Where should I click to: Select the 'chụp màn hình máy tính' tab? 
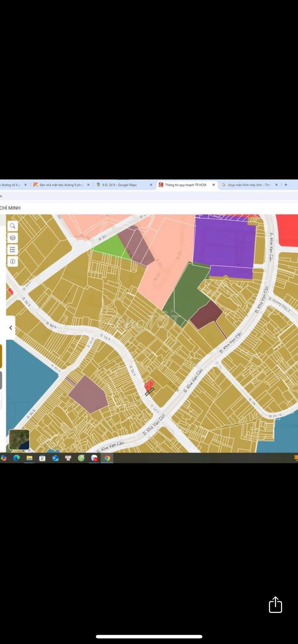tap(247, 185)
